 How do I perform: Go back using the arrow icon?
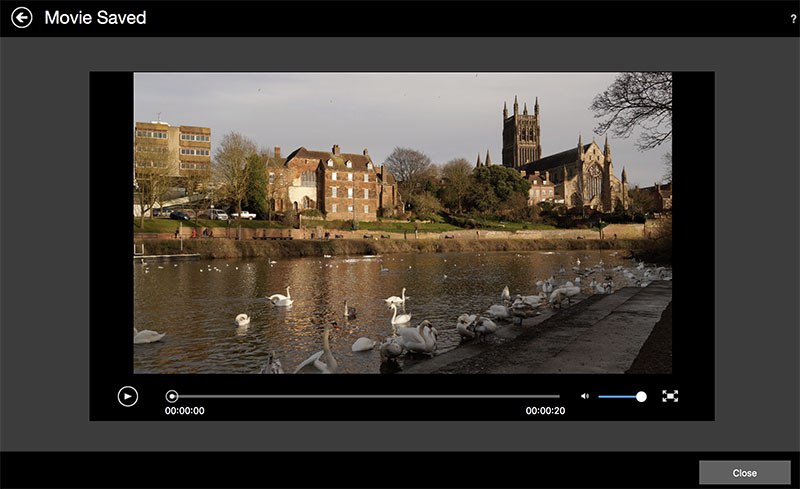pyautogui.click(x=21, y=18)
